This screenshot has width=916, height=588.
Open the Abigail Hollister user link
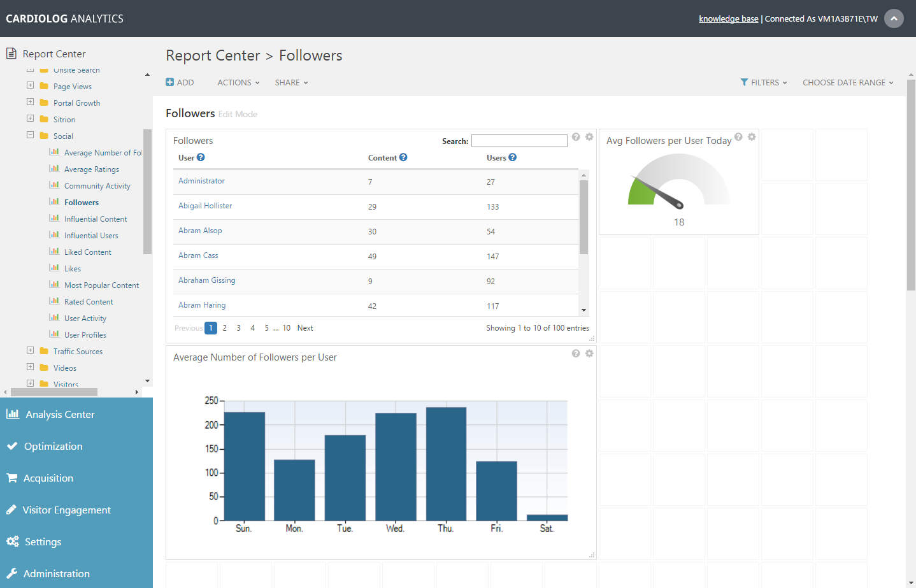[x=205, y=206]
